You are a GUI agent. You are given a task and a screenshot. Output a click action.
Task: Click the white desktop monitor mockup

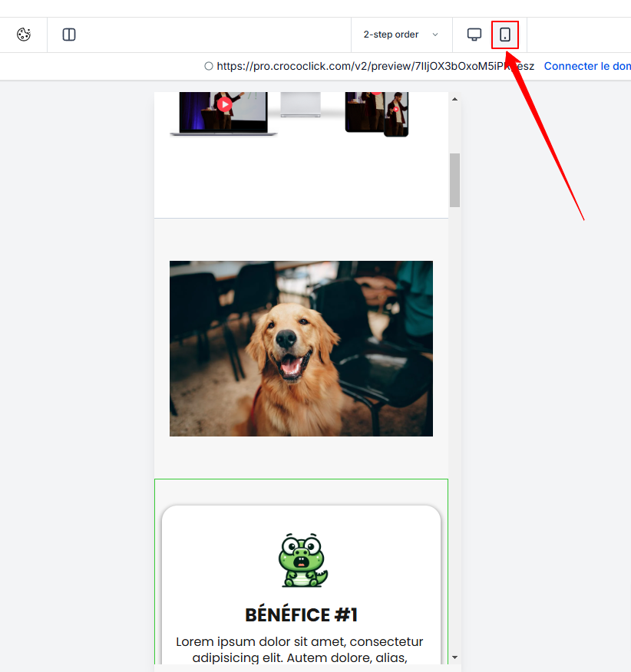(x=299, y=104)
